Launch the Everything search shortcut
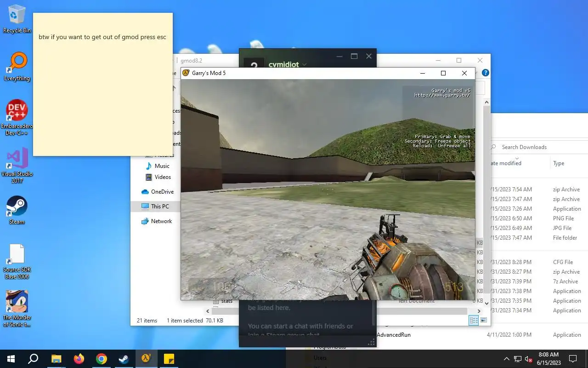This screenshot has height=368, width=588. [17, 67]
